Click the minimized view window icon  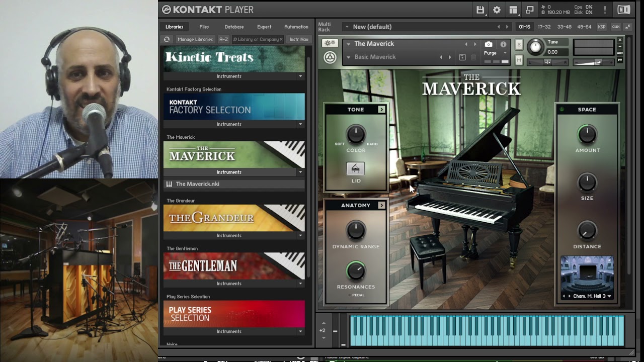pyautogui.click(x=530, y=10)
